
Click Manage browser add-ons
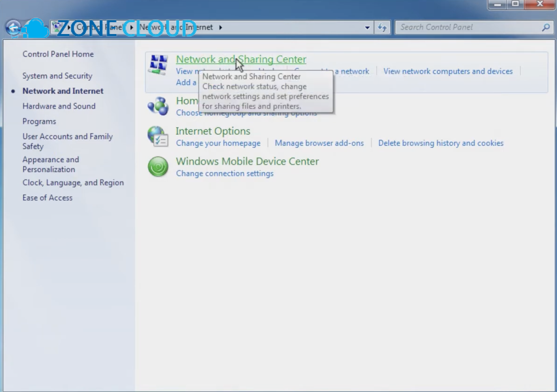click(319, 143)
